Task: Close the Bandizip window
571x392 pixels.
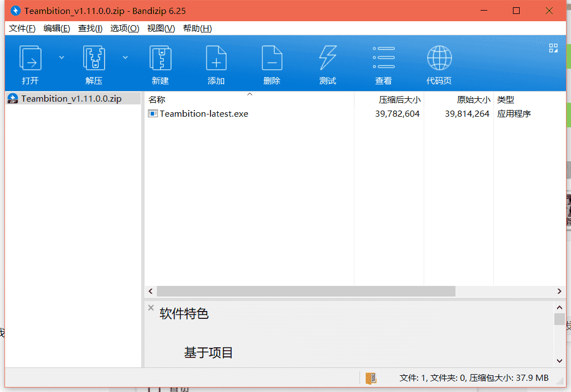Action: 549,11
